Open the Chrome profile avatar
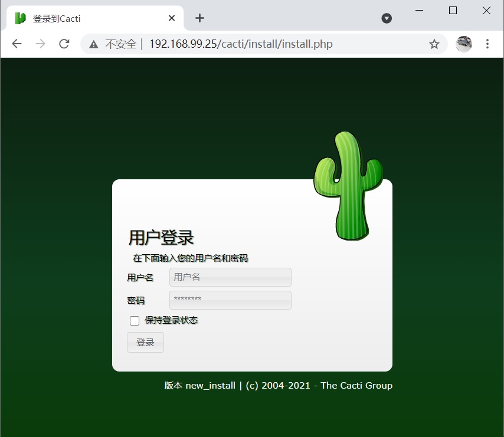The image size is (504, 437). coord(464,44)
